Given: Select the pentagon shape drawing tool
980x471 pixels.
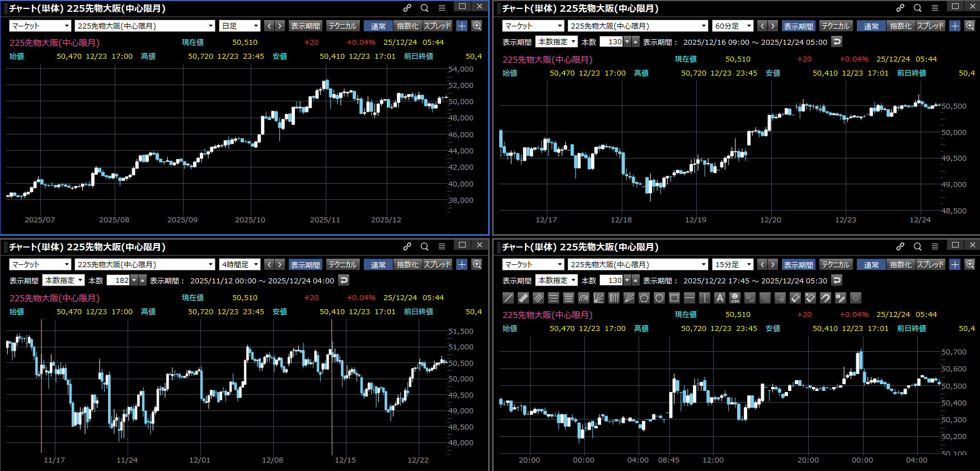Looking at the screenshot, I should [644, 298].
